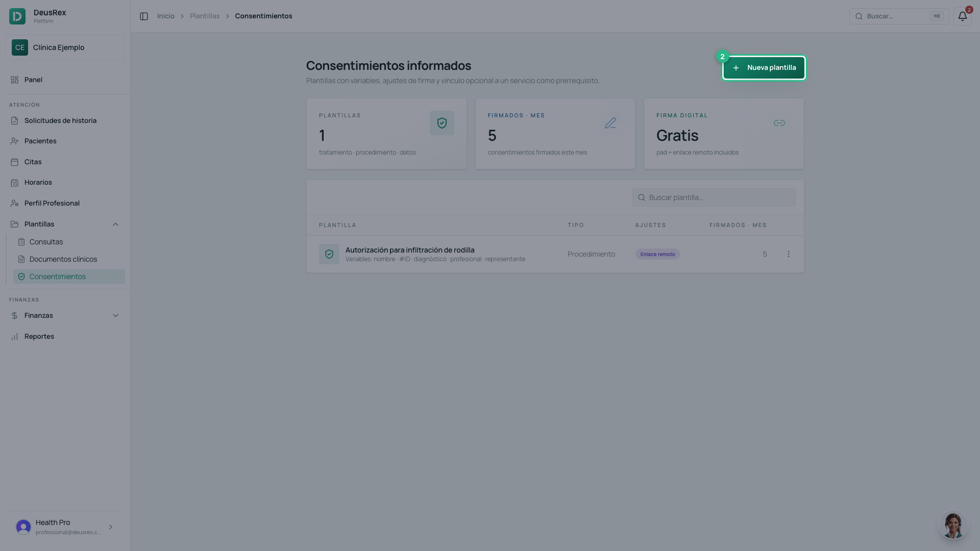Viewport: 980px width, 551px height.
Task: Click the Solicitudes de historia document icon
Action: (14, 121)
